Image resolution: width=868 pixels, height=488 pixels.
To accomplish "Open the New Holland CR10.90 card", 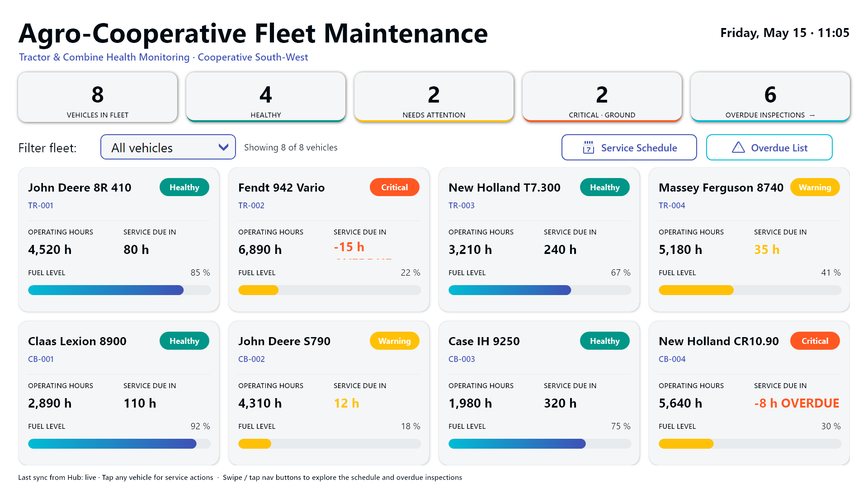I will tap(750, 393).
